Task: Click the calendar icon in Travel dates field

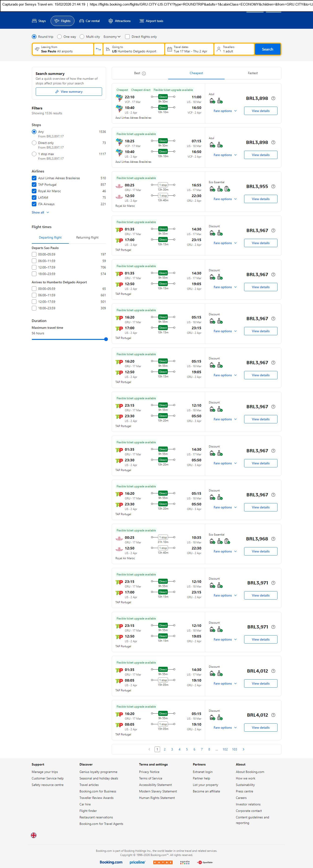Action: coord(170,49)
